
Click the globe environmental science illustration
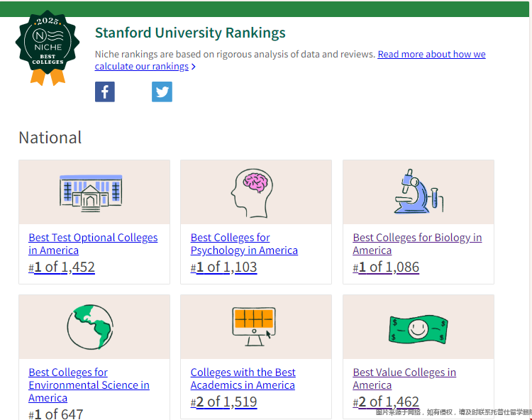[x=90, y=327]
